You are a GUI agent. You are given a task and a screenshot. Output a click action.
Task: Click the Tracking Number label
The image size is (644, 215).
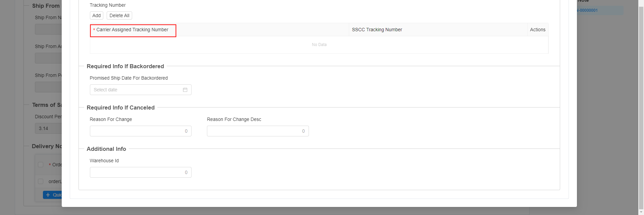[108, 5]
